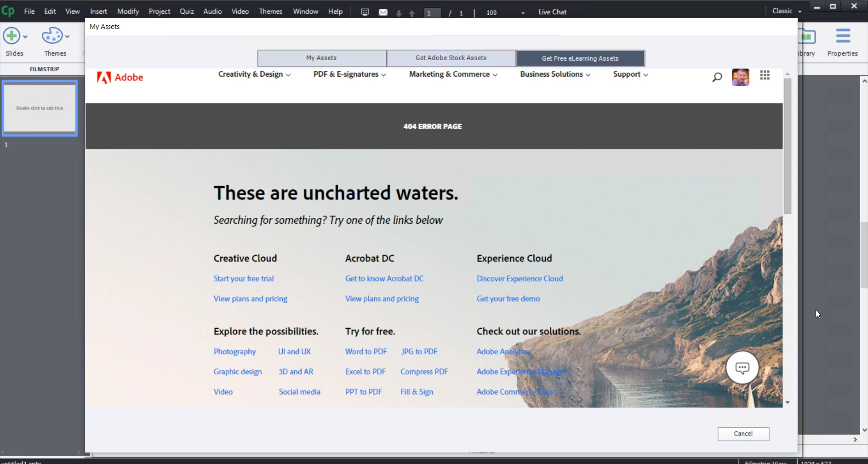868x464 pixels.
Task: Open the chat bubble icon
Action: [x=742, y=368]
